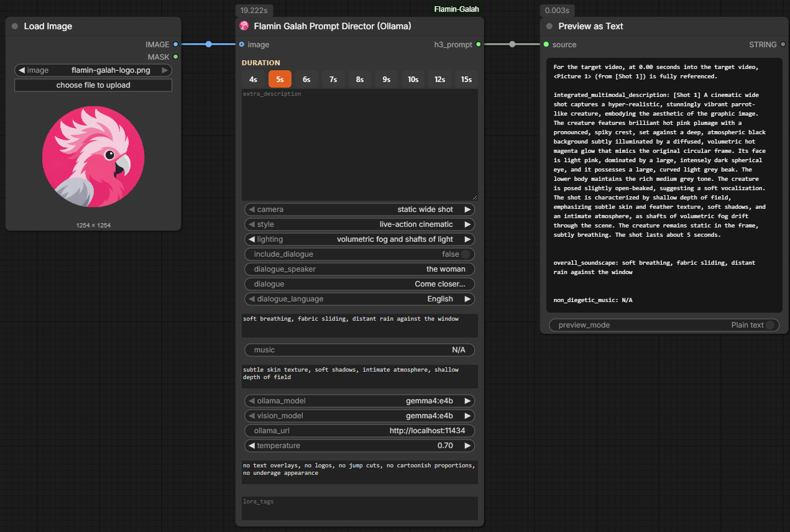Image resolution: width=790 pixels, height=532 pixels.
Task: Select the 10s duration option
Action: point(413,79)
